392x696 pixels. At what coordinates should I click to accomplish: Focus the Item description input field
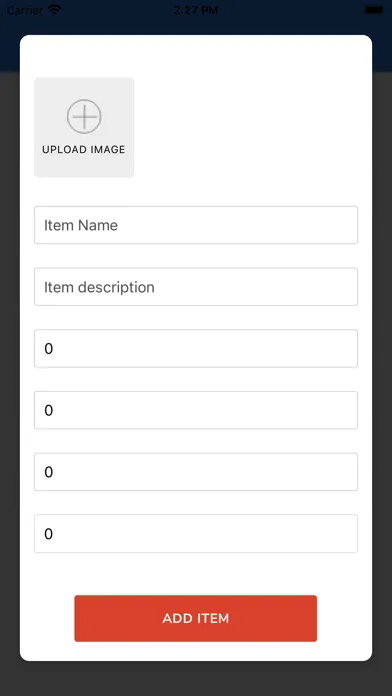(196, 287)
